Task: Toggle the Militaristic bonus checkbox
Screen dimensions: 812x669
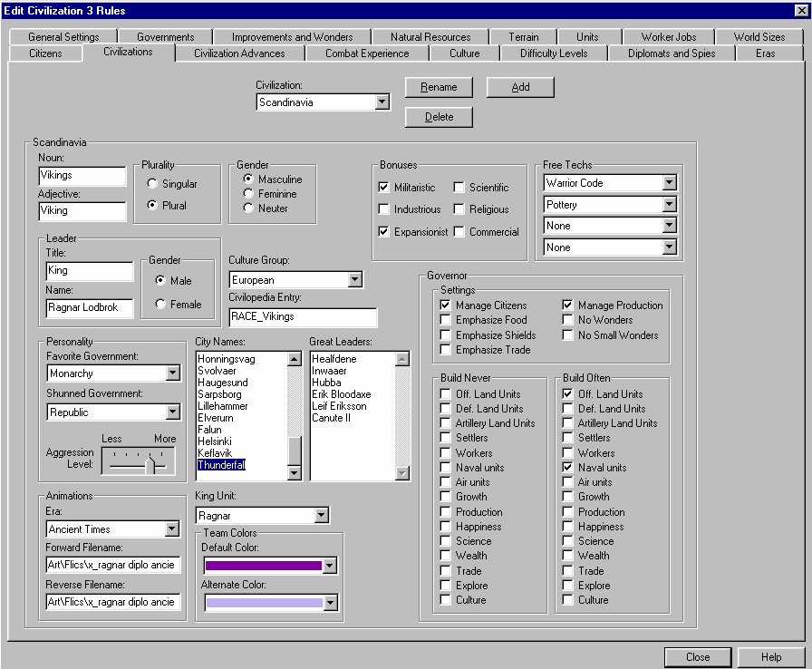Action: (x=383, y=187)
